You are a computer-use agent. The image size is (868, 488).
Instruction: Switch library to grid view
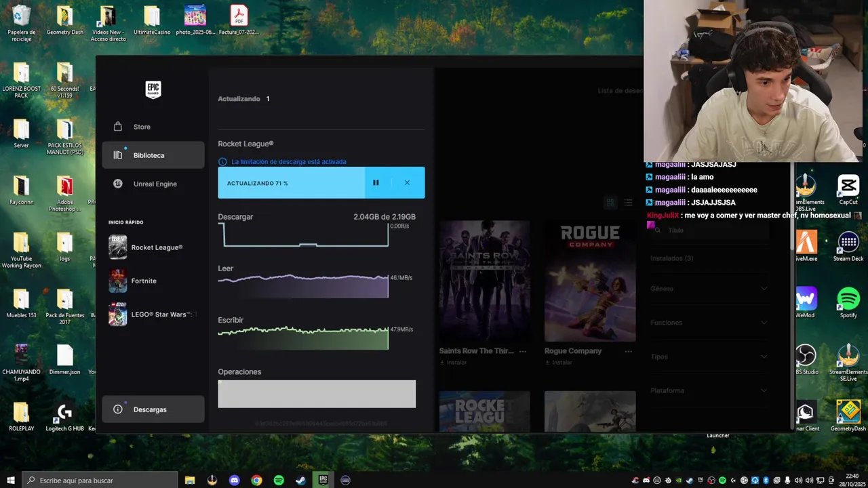pyautogui.click(x=610, y=203)
